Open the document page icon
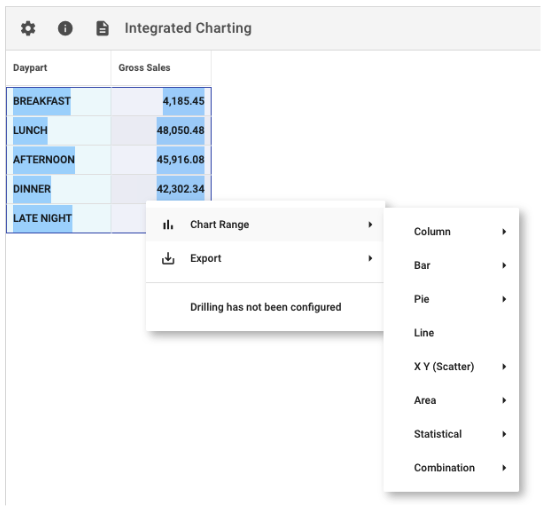This screenshot has width=550, height=526. pos(102,28)
